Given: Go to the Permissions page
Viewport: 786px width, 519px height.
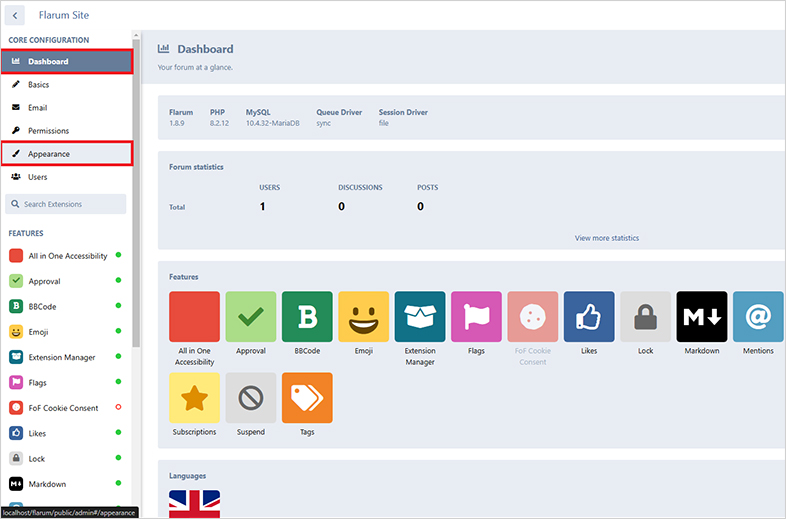Looking at the screenshot, I should 48,131.
